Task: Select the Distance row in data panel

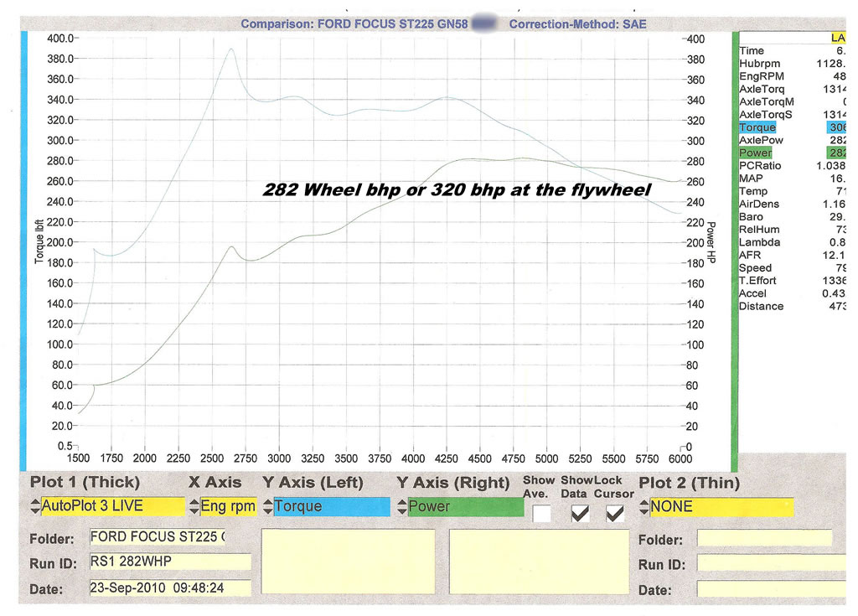Action: tap(793, 306)
